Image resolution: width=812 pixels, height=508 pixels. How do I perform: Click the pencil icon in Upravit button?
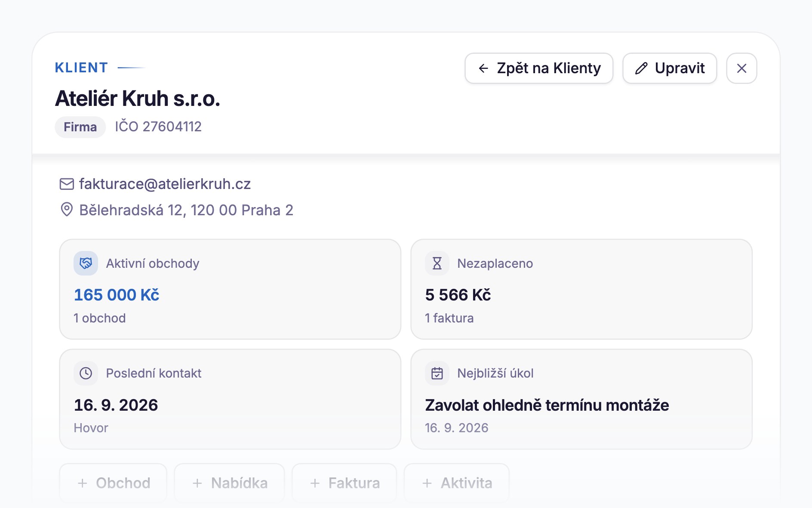(641, 68)
